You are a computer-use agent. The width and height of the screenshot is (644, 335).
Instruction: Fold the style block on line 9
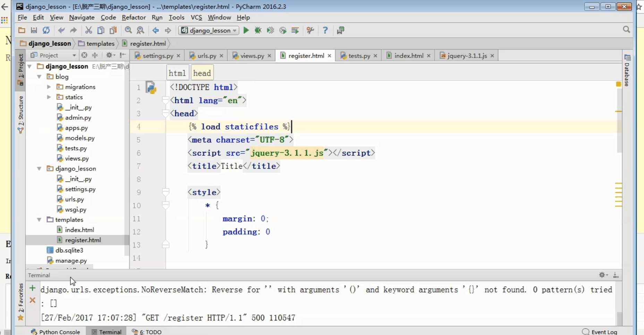[166, 192]
